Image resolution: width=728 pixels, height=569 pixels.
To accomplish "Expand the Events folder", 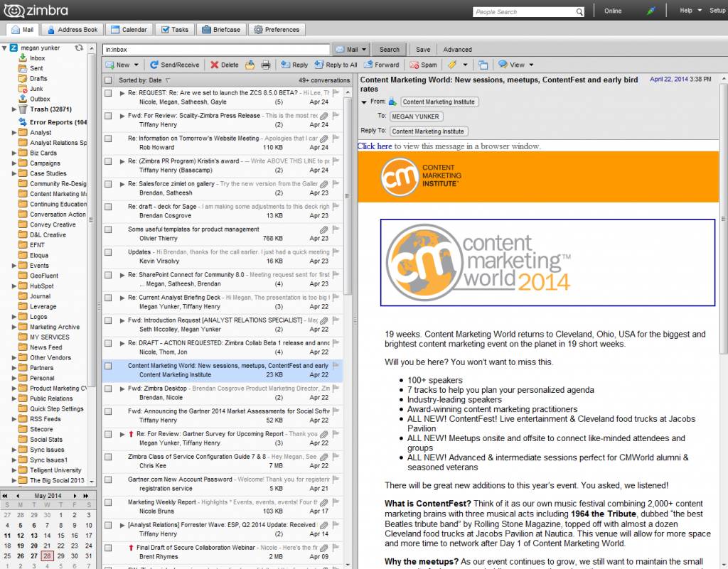I will click(14, 266).
